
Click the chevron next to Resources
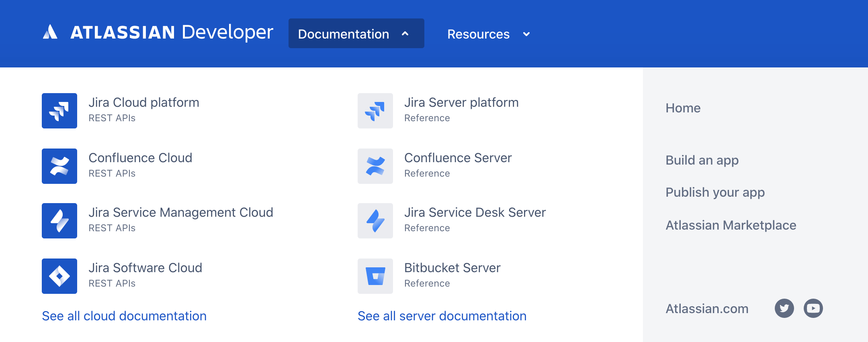526,35
